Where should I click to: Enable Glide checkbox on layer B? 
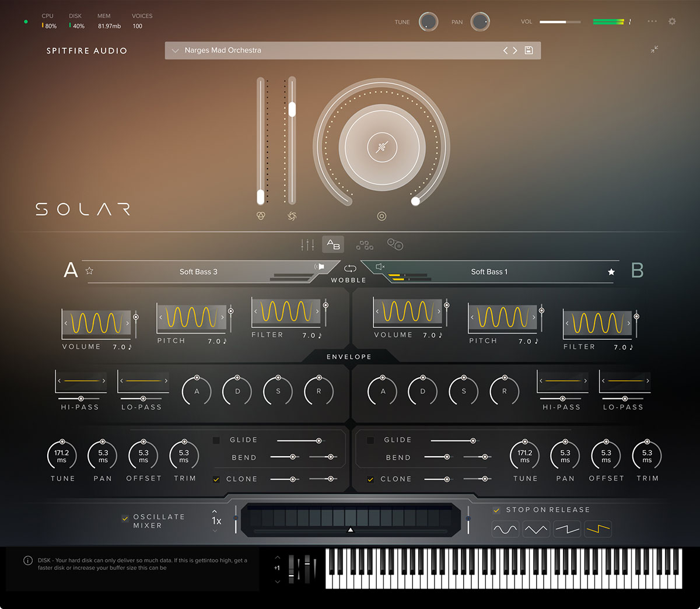tap(370, 440)
